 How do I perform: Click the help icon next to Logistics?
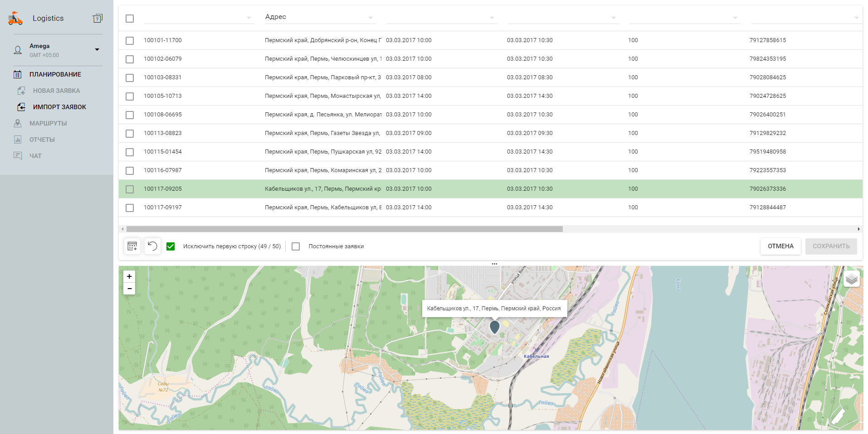tap(98, 18)
